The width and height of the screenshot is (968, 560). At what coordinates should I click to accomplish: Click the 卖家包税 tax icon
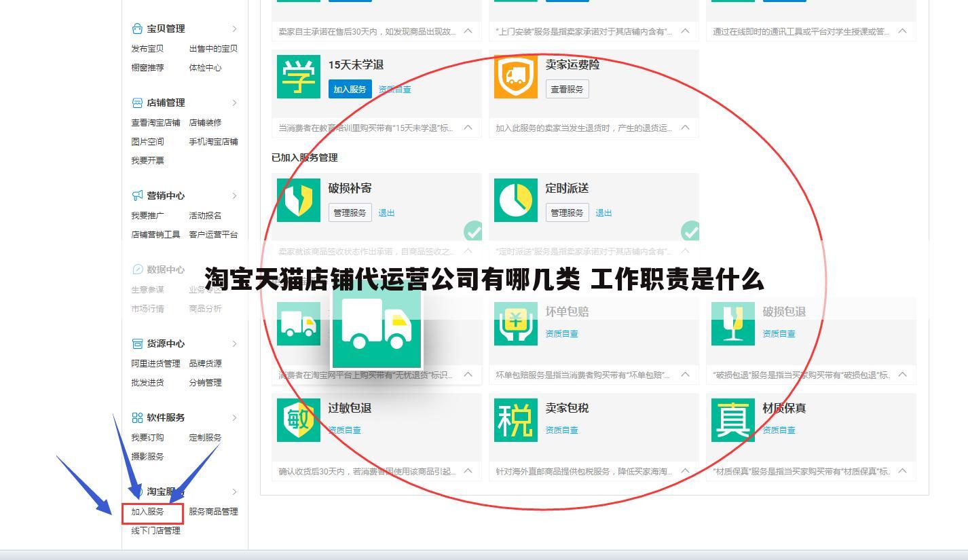(x=516, y=420)
